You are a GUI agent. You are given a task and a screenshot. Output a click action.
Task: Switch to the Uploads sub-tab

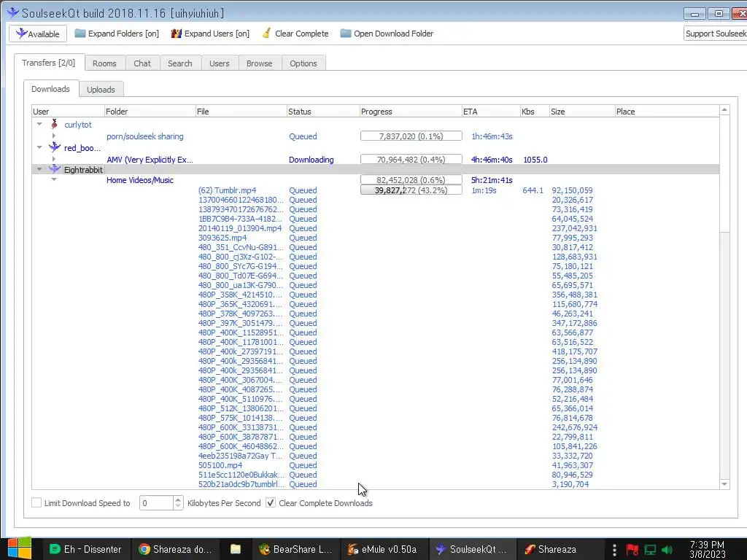point(101,90)
